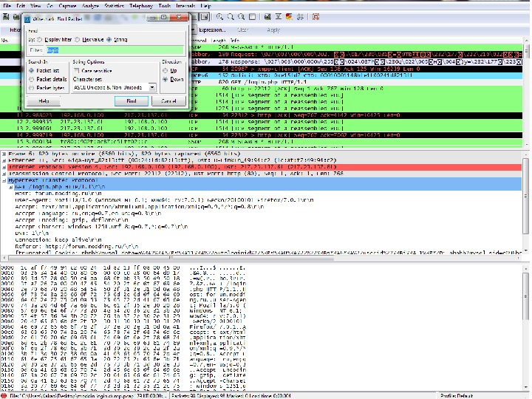The width and height of the screenshot is (532, 399).
Task: Open the main filter history dropdown arrow
Action: 192,30
